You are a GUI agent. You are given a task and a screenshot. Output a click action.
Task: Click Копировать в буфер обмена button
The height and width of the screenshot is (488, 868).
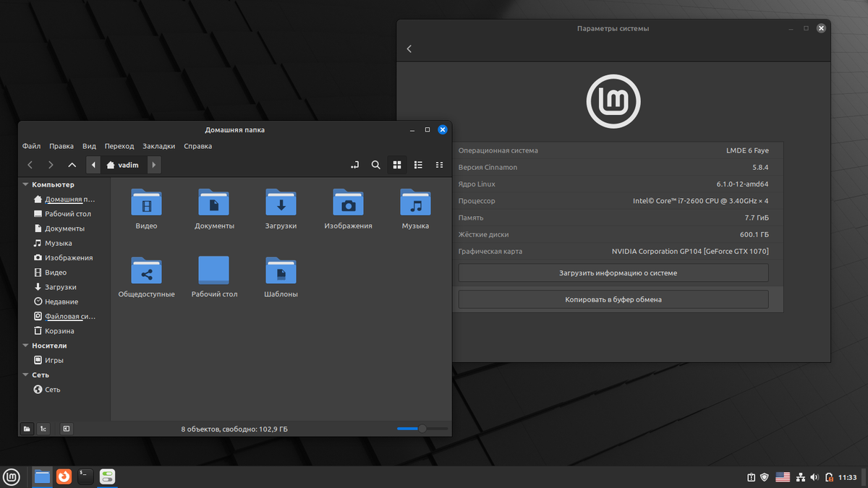tap(613, 299)
